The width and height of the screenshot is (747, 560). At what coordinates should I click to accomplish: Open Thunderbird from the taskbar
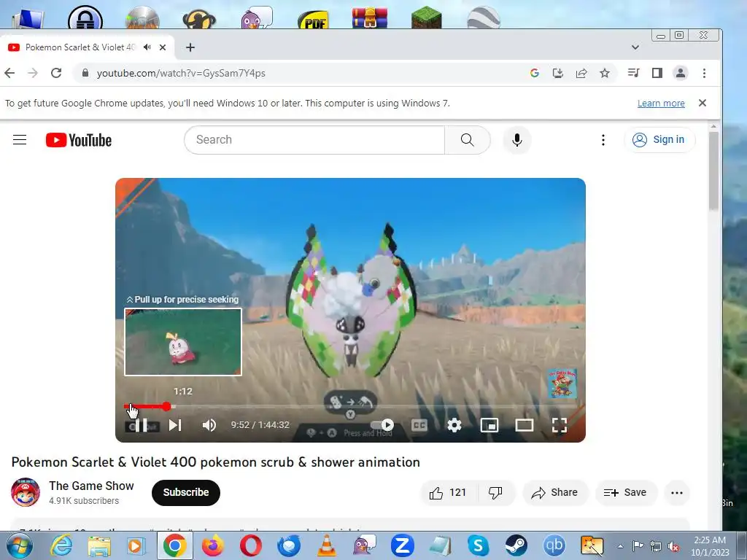(289, 545)
